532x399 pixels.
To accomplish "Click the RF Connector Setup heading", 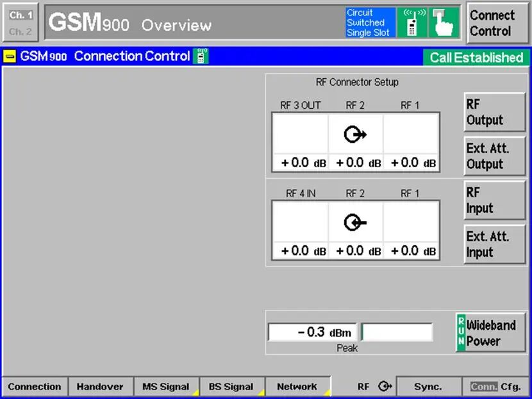I will pyautogui.click(x=357, y=82).
